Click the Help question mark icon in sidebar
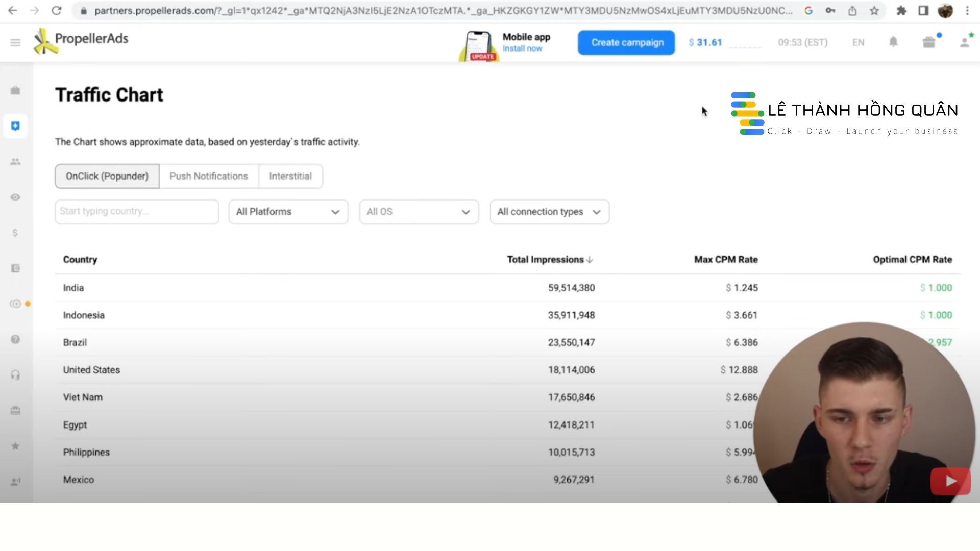Image resolution: width=980 pixels, height=551 pixels. pos(15,339)
